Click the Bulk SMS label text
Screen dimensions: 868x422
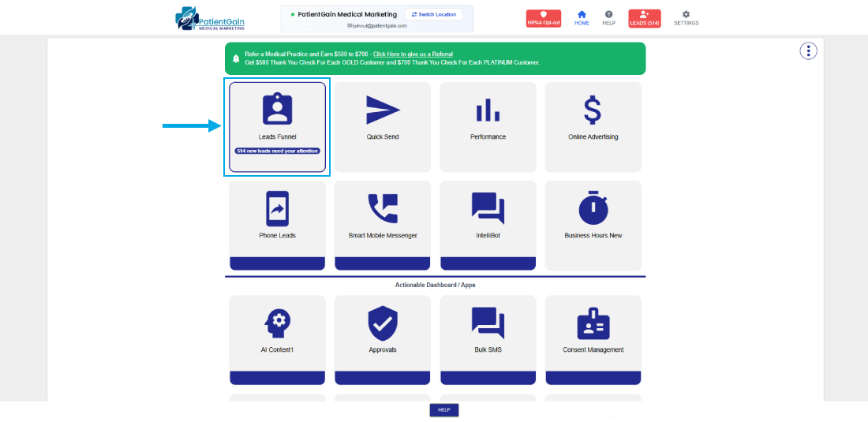[488, 349]
